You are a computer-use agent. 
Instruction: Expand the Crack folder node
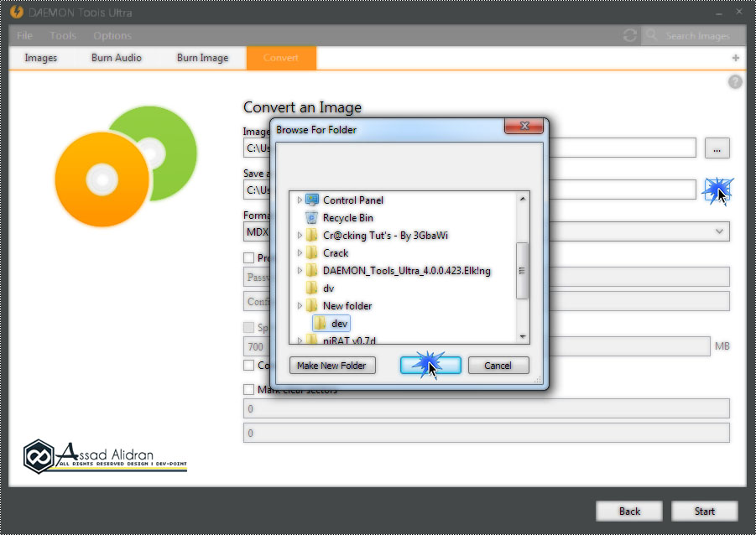click(300, 252)
